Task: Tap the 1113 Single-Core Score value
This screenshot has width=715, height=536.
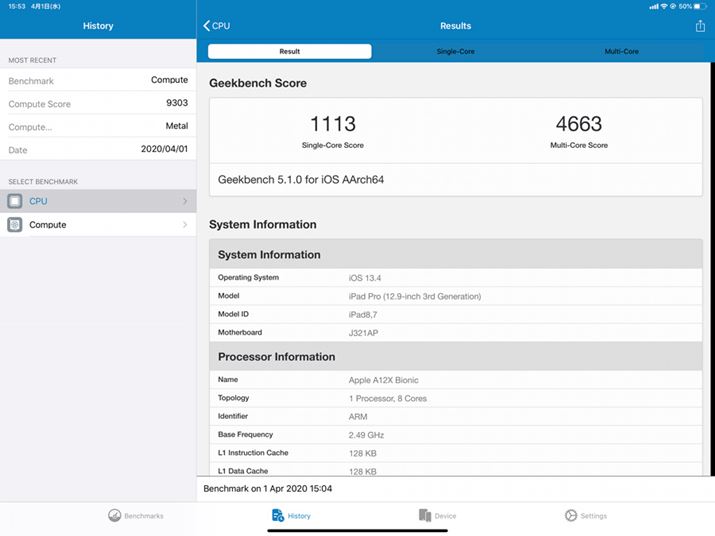Action: click(x=332, y=124)
